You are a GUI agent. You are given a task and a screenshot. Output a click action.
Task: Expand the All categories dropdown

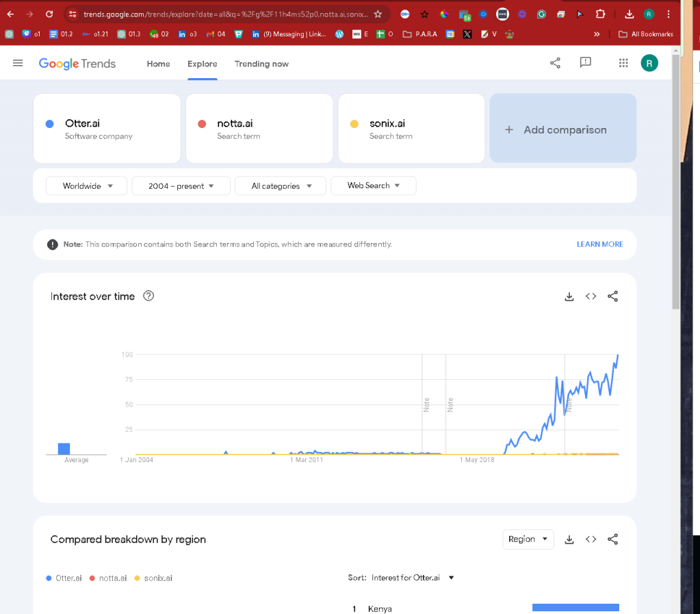tap(281, 186)
